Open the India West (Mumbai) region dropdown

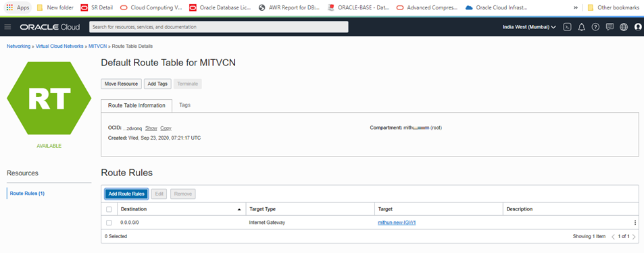pyautogui.click(x=529, y=27)
